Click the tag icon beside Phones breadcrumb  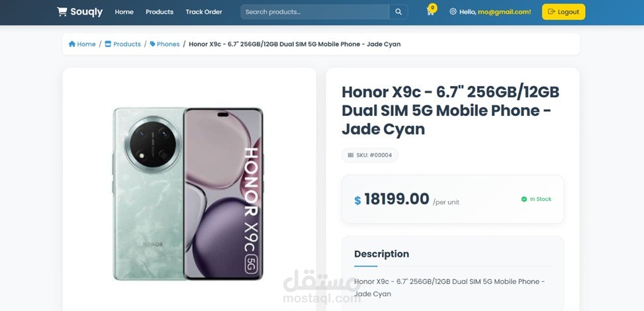click(x=153, y=44)
